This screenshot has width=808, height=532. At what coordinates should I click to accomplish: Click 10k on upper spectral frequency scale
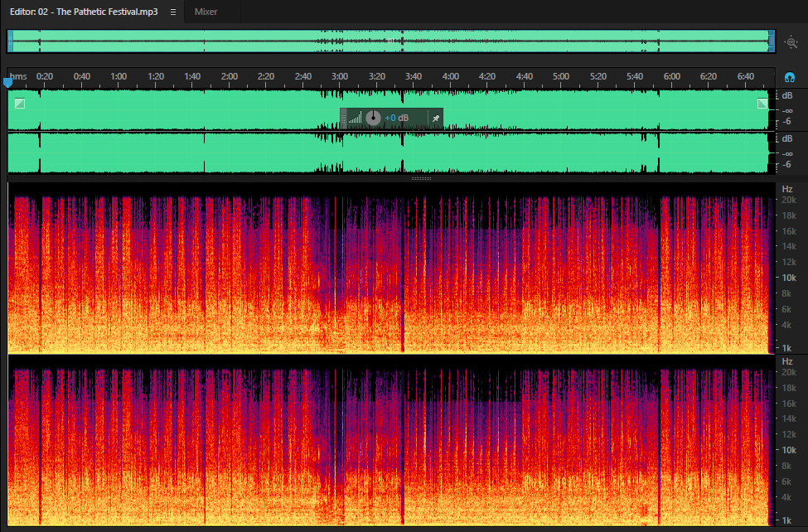click(788, 278)
